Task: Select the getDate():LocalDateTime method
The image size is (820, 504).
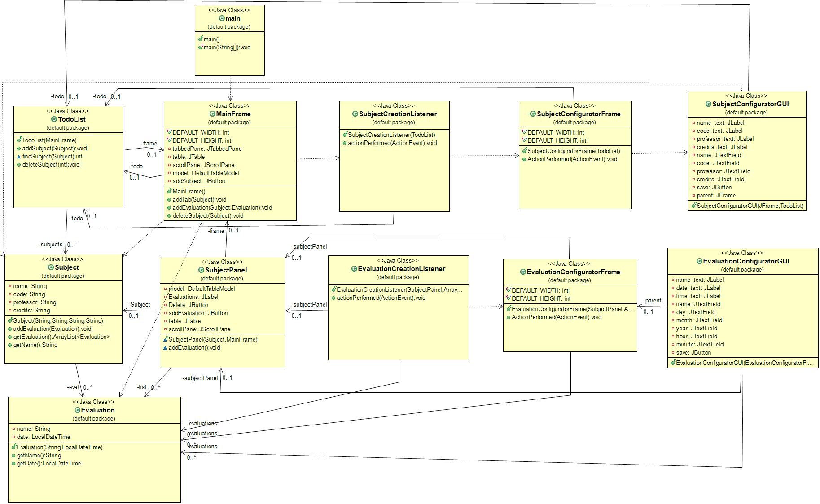Action: pos(48,464)
